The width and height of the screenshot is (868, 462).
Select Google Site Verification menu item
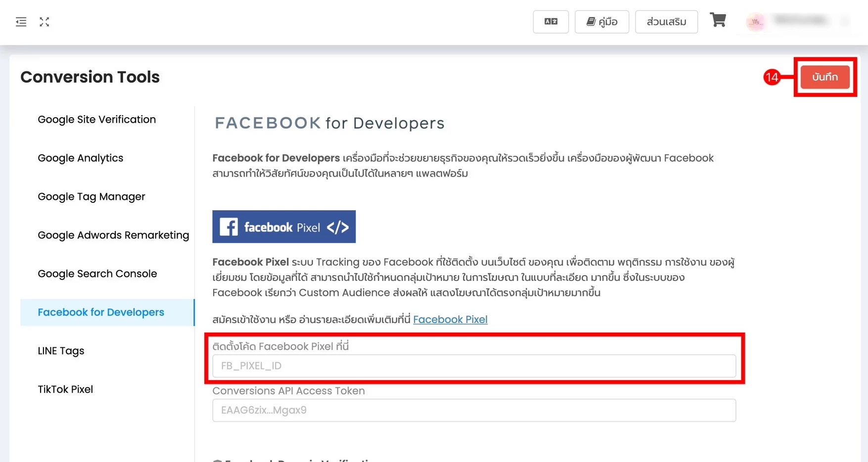(x=97, y=119)
